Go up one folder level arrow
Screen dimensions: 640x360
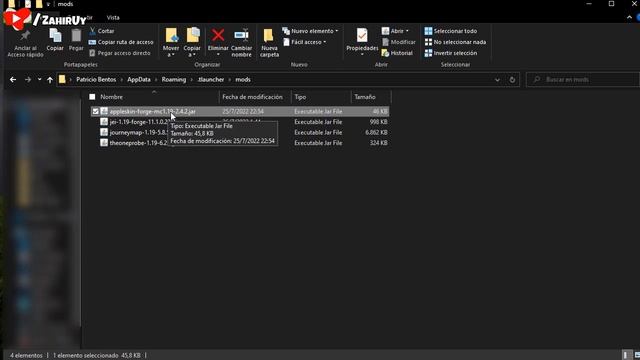(x=50, y=80)
